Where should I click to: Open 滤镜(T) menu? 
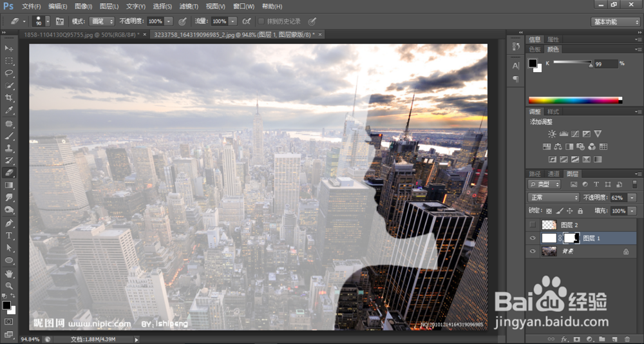[189, 6]
